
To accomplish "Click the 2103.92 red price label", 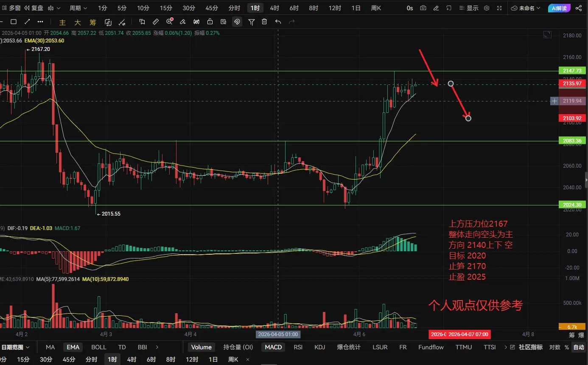I will pyautogui.click(x=572, y=118).
